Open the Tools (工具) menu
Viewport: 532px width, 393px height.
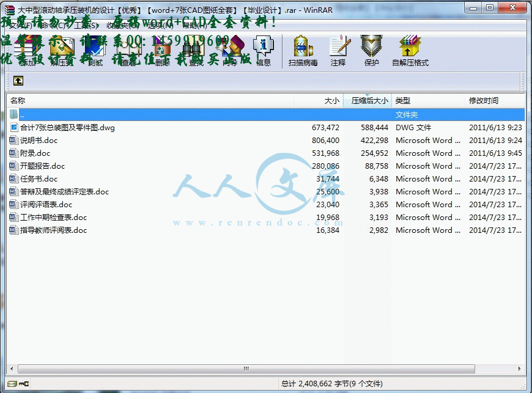pyautogui.click(x=86, y=26)
